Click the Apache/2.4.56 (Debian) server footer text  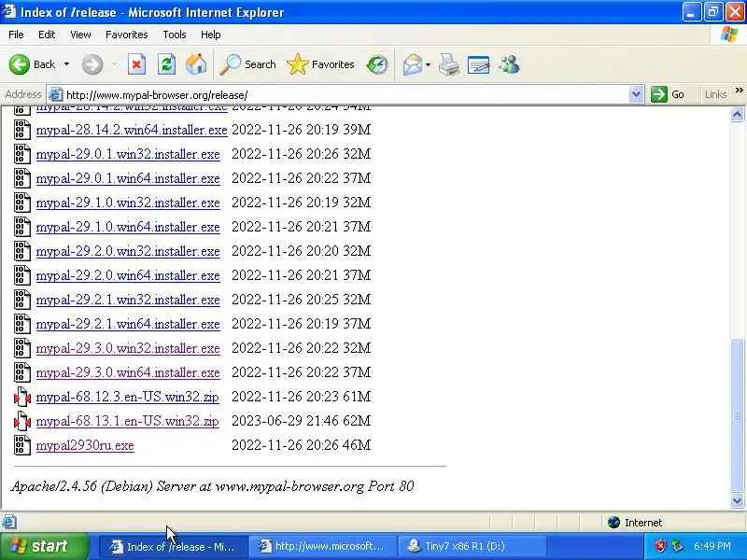[x=212, y=486]
